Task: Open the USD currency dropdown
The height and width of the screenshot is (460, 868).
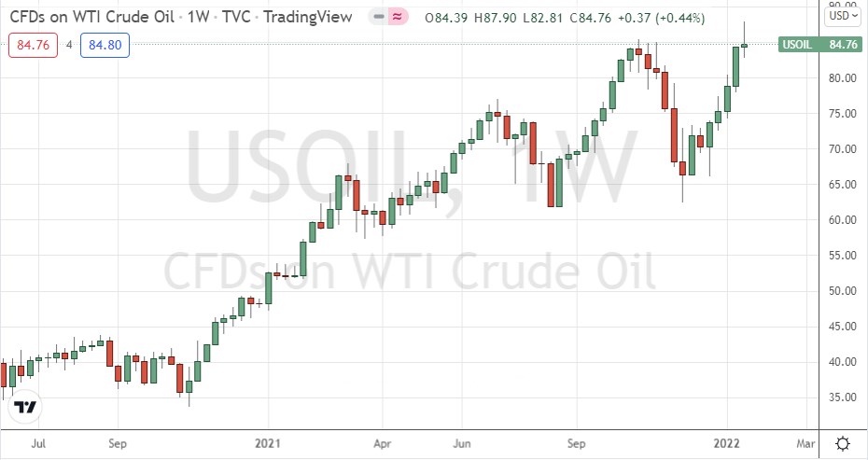Action: point(841,15)
